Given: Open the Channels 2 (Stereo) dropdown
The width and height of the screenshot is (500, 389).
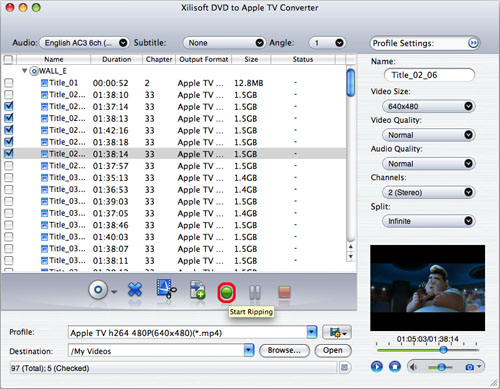Looking at the screenshot, I should tap(428, 192).
